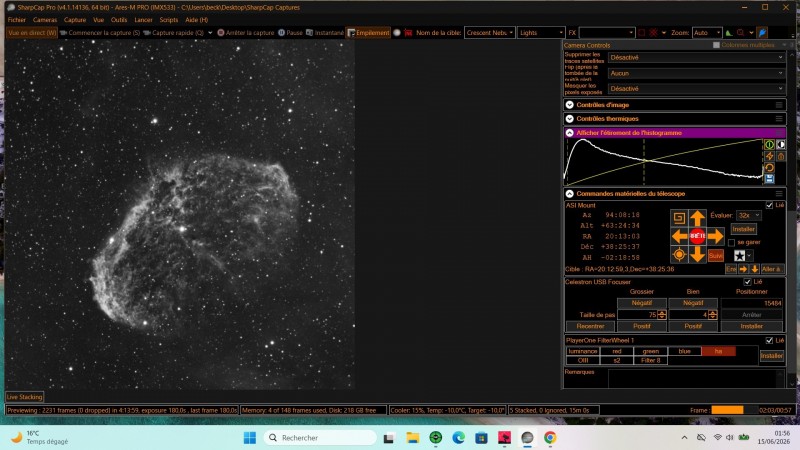Select the OIII filter button
This screenshot has height=450, width=800.
(583, 360)
